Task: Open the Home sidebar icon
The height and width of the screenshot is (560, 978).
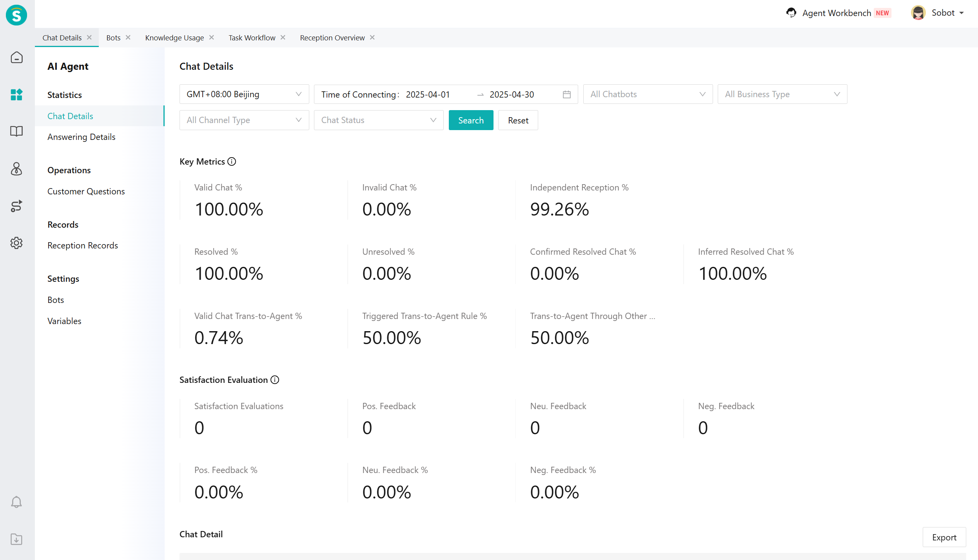Action: 16,57
